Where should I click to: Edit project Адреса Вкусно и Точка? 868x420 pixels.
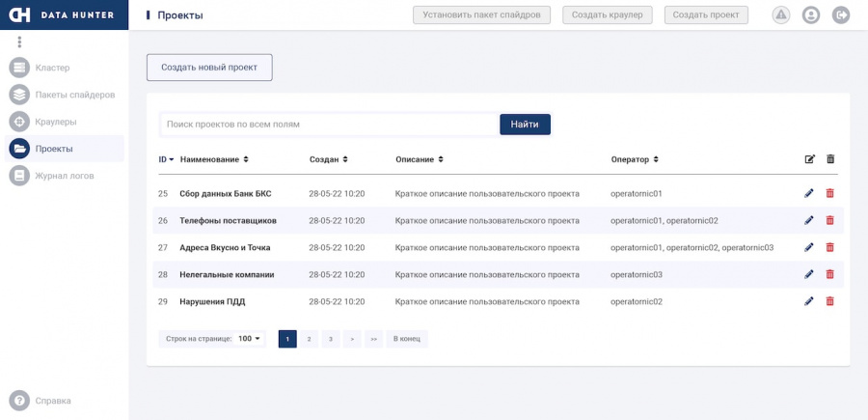click(809, 247)
